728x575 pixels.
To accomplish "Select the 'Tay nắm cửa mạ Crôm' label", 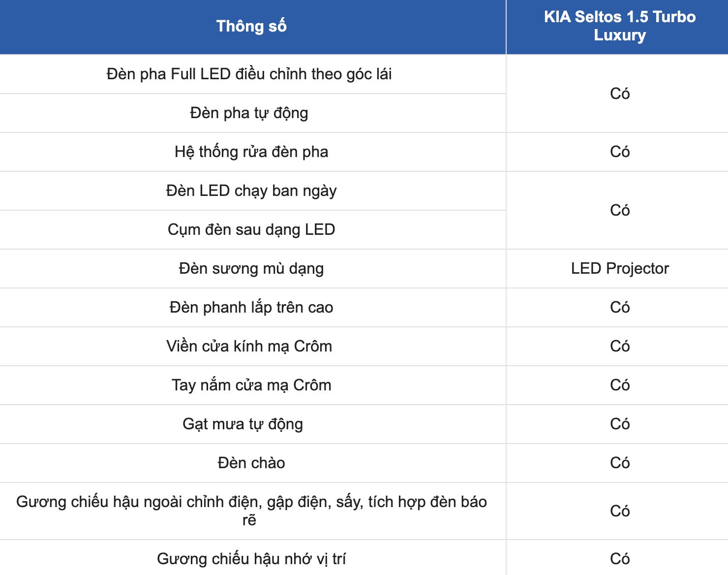I will click(x=251, y=385).
